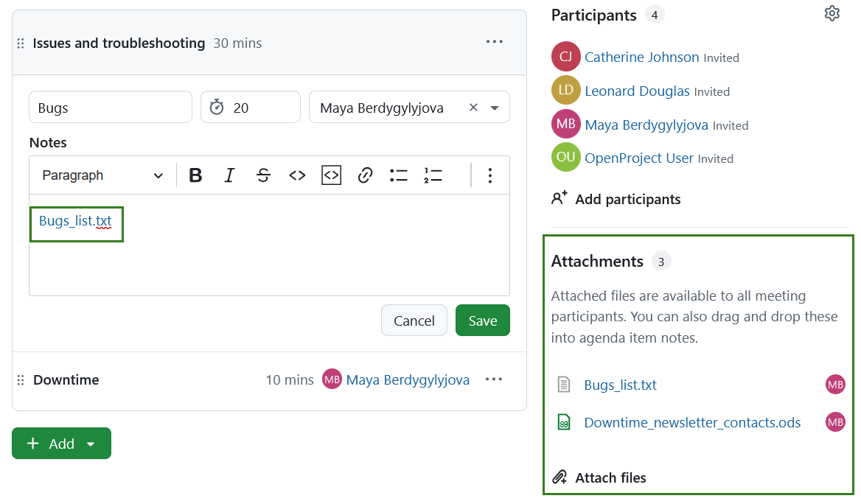Image resolution: width=861 pixels, height=504 pixels.
Task: Toggle bold formatting in the Notes editor
Action: click(x=195, y=175)
